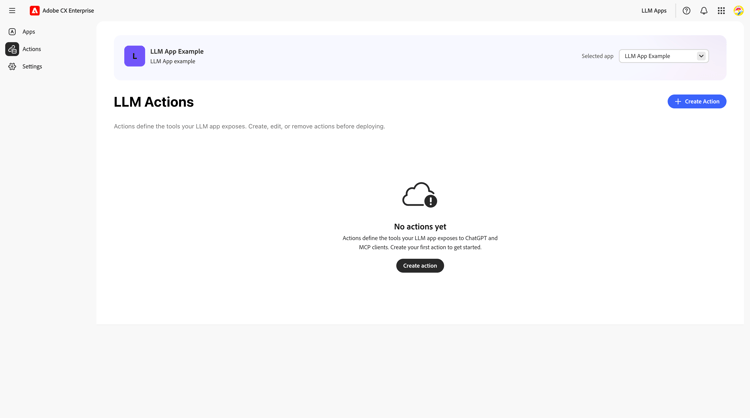Image resolution: width=750 pixels, height=418 pixels.
Task: Click the Settings gear icon
Action: click(x=12, y=66)
